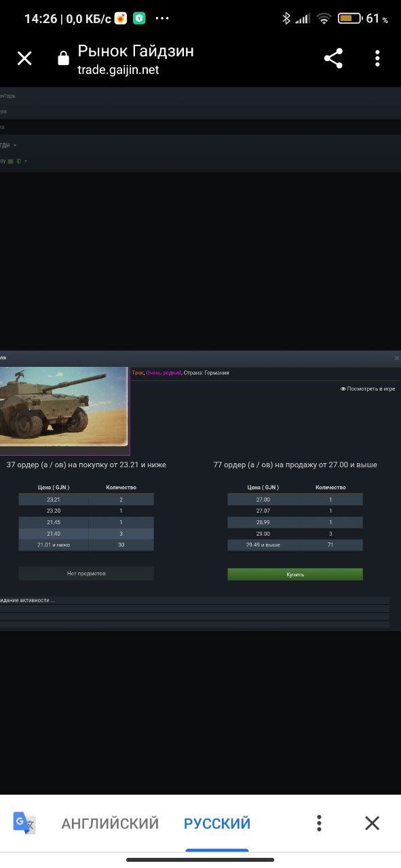This screenshot has height=868, width=401.
Task: Select buy order row priced 21.45
Action: [86, 522]
